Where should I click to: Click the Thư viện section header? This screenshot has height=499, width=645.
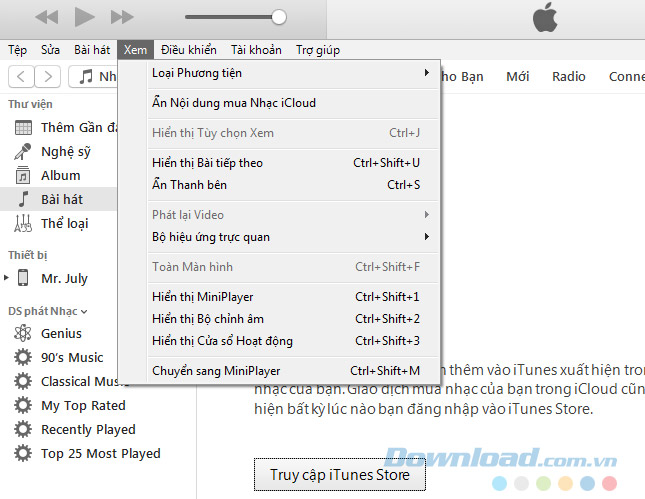30,104
